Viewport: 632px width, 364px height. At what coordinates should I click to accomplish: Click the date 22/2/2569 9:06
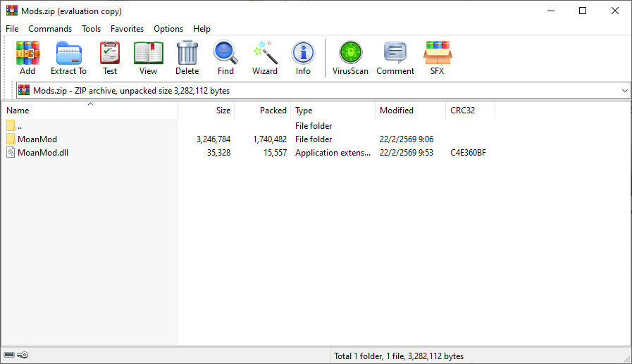pos(407,139)
